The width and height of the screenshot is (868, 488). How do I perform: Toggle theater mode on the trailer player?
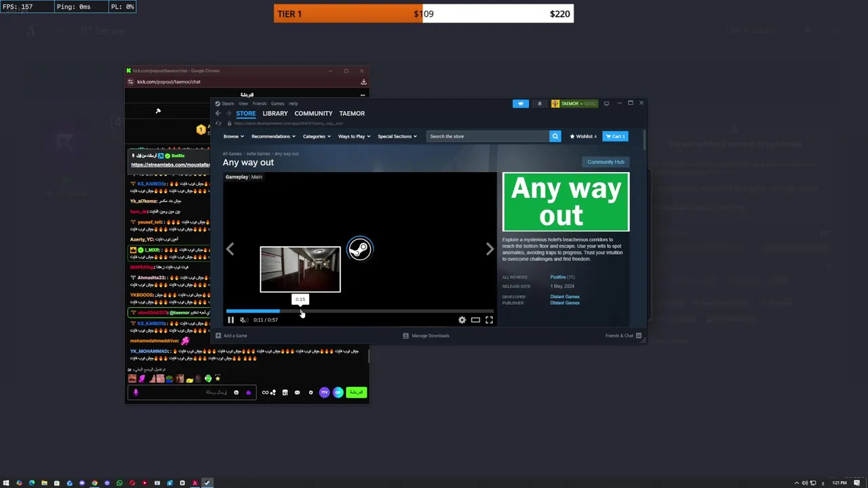[475, 320]
